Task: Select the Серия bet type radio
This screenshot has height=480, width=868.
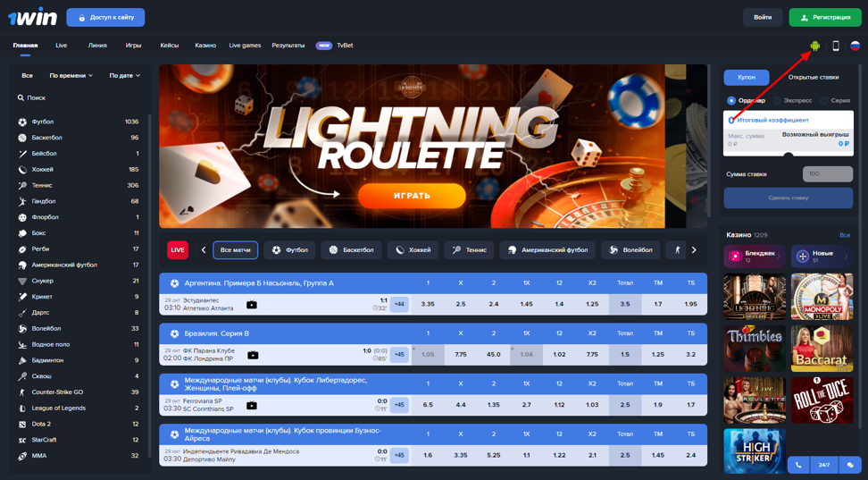Action: pos(824,100)
